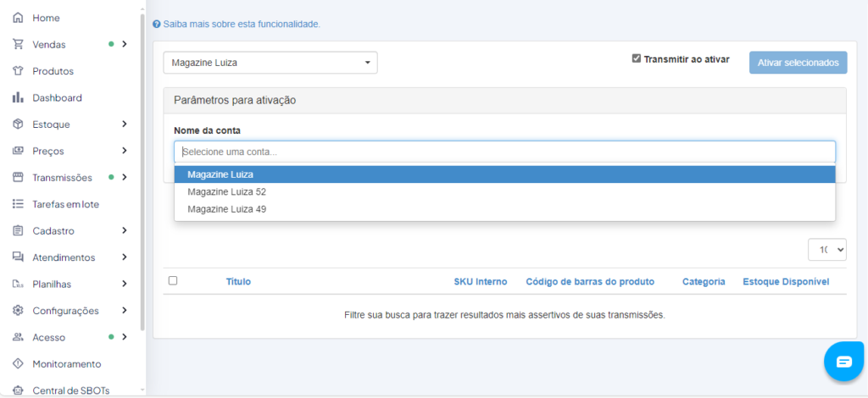Expand the Atendimentos submenu chevron
The image size is (868, 398).
[125, 257]
